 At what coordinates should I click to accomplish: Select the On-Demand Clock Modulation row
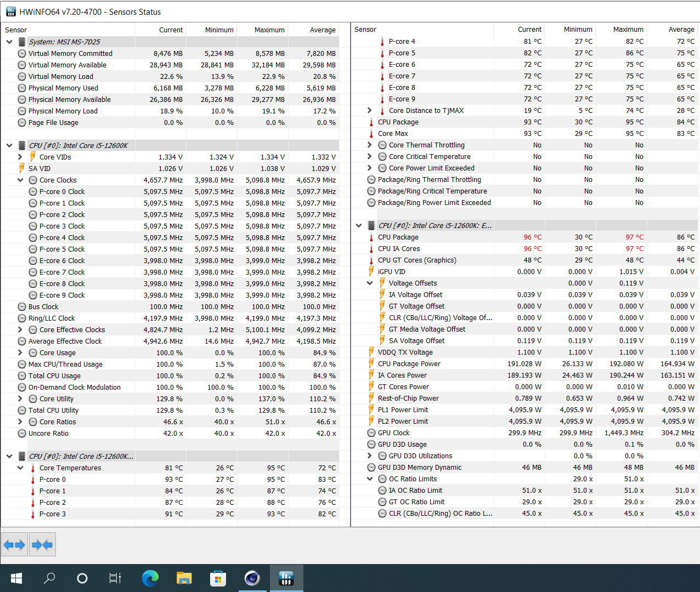point(170,387)
